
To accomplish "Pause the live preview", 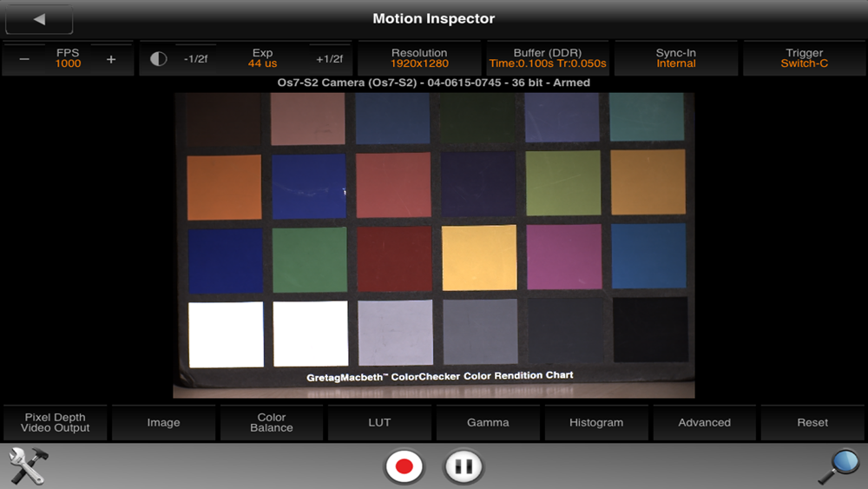I will (464, 466).
